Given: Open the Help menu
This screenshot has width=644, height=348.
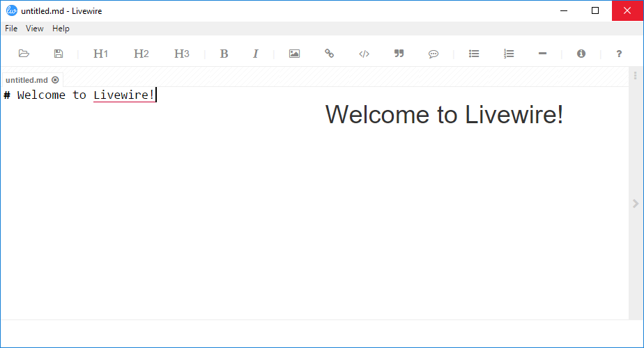Looking at the screenshot, I should tap(61, 29).
